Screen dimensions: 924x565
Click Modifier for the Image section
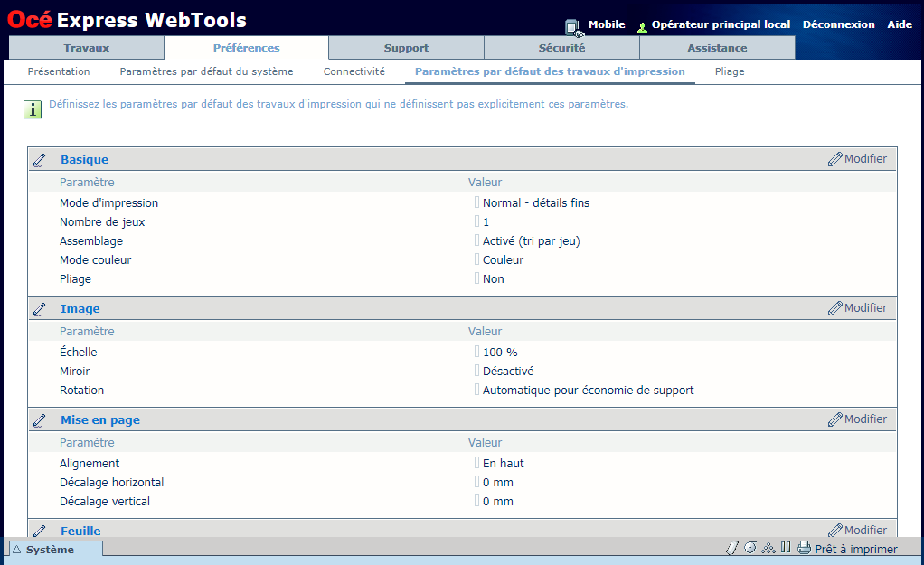click(x=857, y=308)
